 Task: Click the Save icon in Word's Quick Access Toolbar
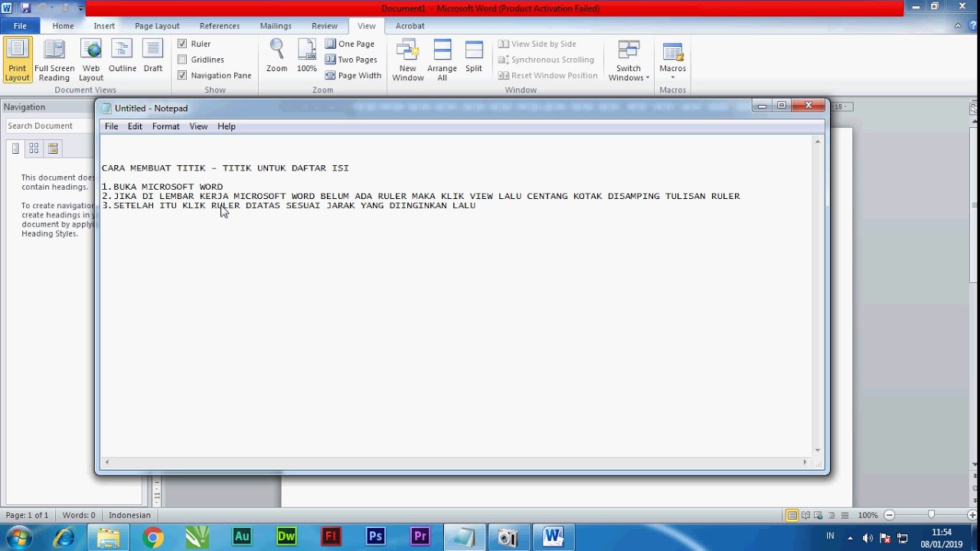25,8
